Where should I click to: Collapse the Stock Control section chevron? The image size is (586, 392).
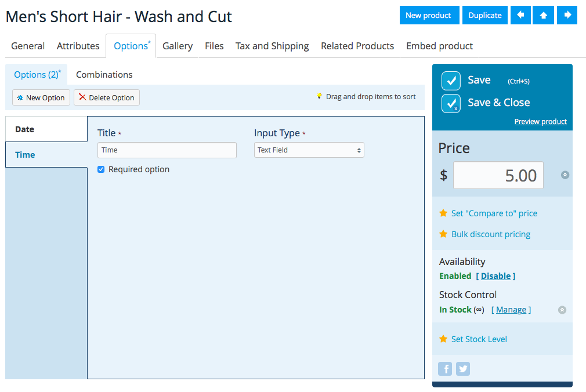click(562, 310)
